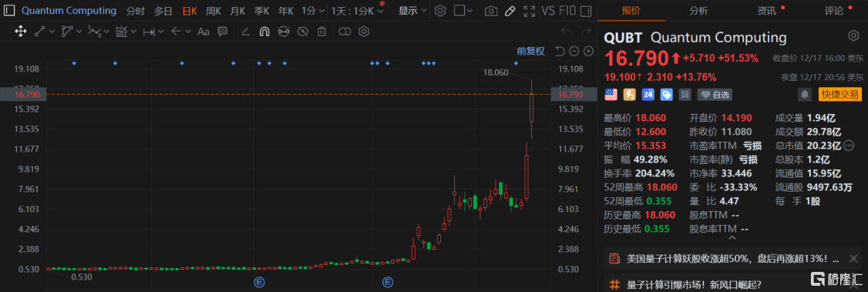Open F10 company profile
Viewport: 868px width, 292px height.
click(567, 11)
